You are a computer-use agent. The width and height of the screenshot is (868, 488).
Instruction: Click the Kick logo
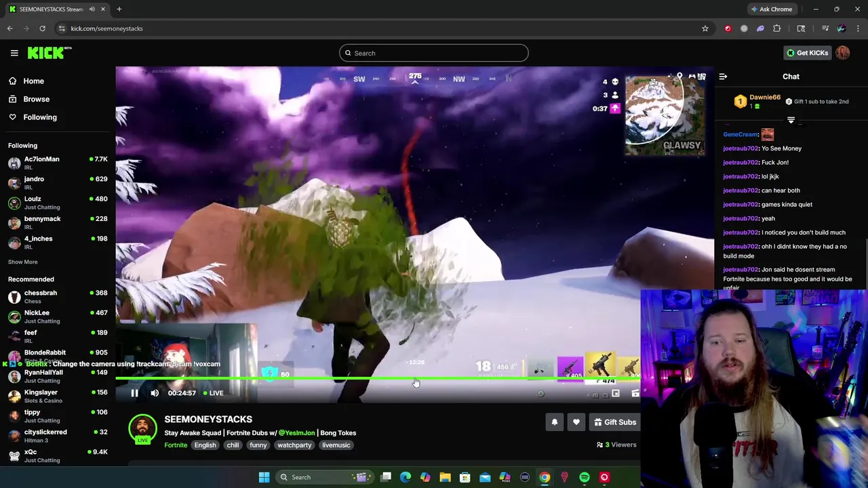[x=50, y=53]
